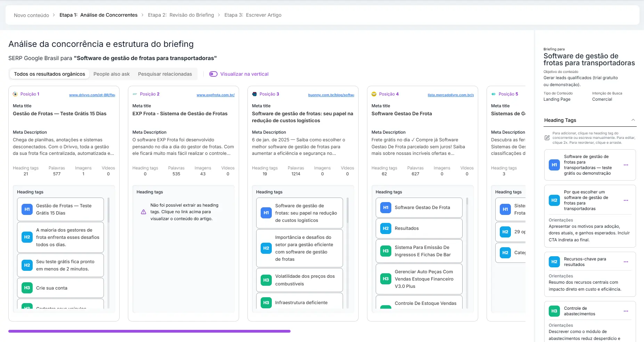Click the Posição 5 site favicon
Screen dimensions: 644x342
pos(494,94)
